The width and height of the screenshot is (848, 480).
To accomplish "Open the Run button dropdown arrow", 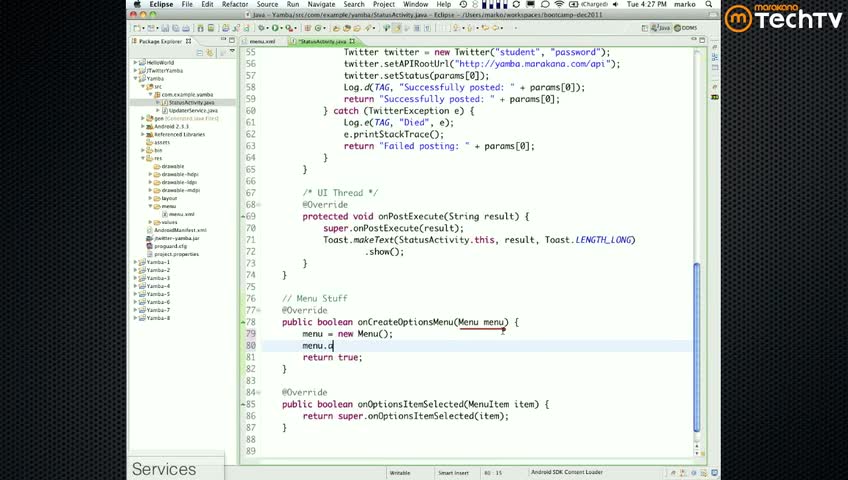I will [282, 28].
